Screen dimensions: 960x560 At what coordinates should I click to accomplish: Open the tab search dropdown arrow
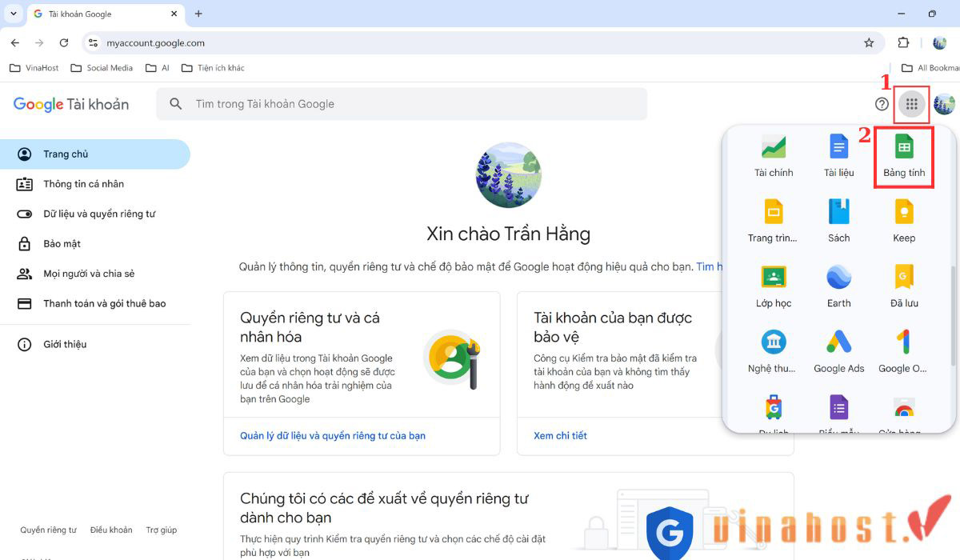click(13, 14)
